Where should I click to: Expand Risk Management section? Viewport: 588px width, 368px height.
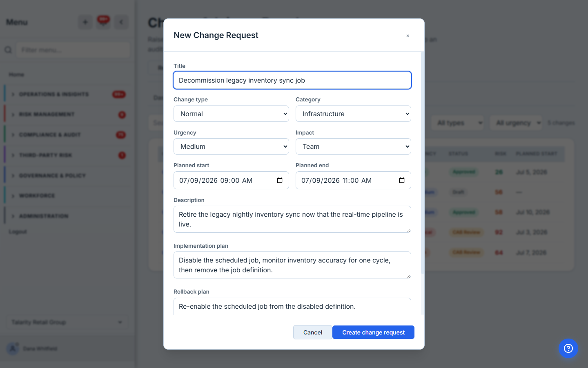67,114
